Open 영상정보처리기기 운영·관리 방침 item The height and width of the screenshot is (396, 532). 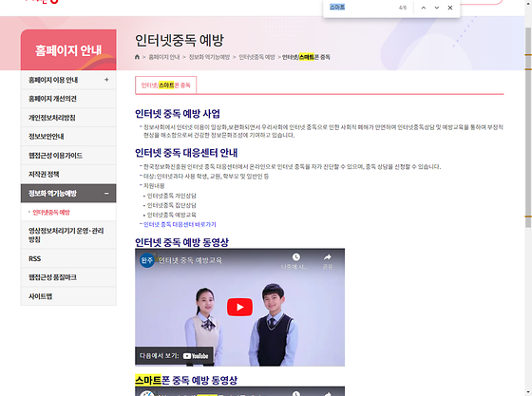pyautogui.click(x=68, y=235)
